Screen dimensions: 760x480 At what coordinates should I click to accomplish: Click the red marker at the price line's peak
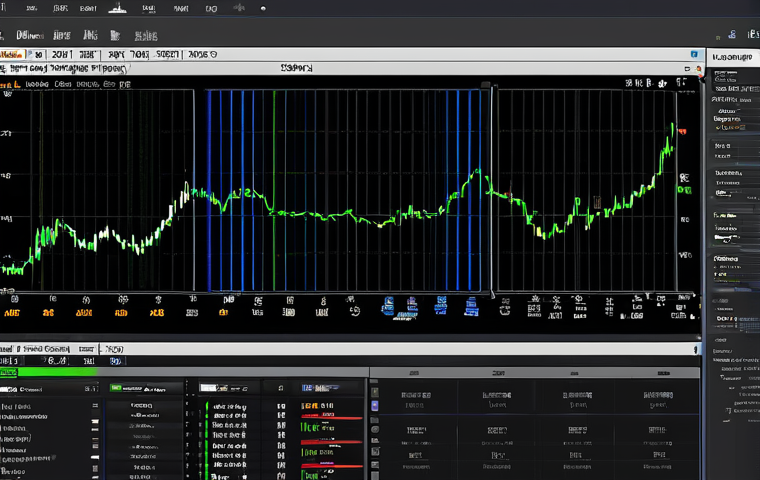click(682, 131)
